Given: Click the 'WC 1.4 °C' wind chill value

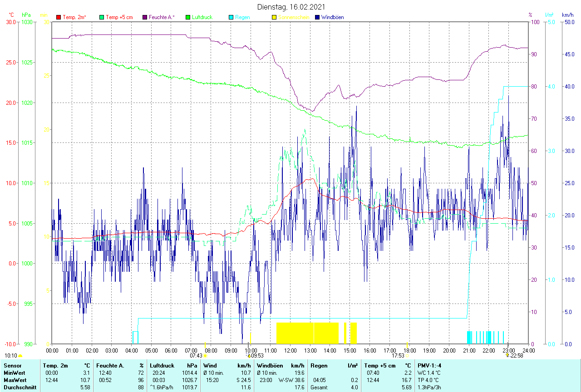Looking at the screenshot, I should (429, 372).
